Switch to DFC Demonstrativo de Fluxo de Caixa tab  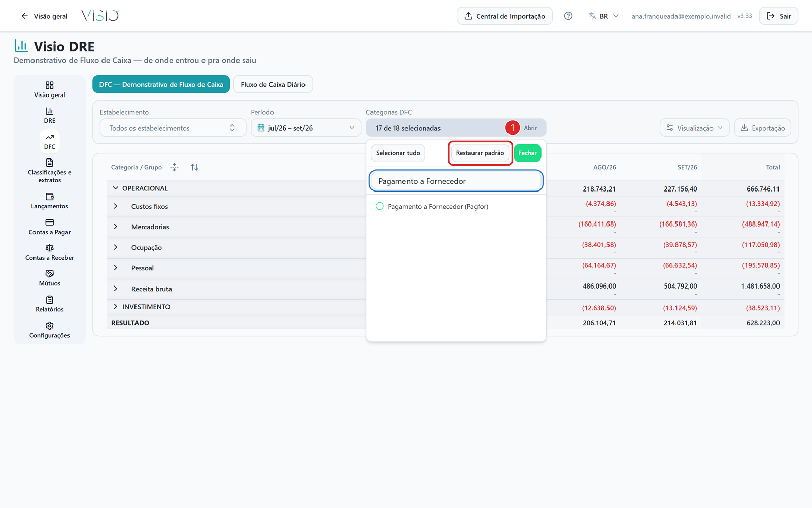(161, 84)
